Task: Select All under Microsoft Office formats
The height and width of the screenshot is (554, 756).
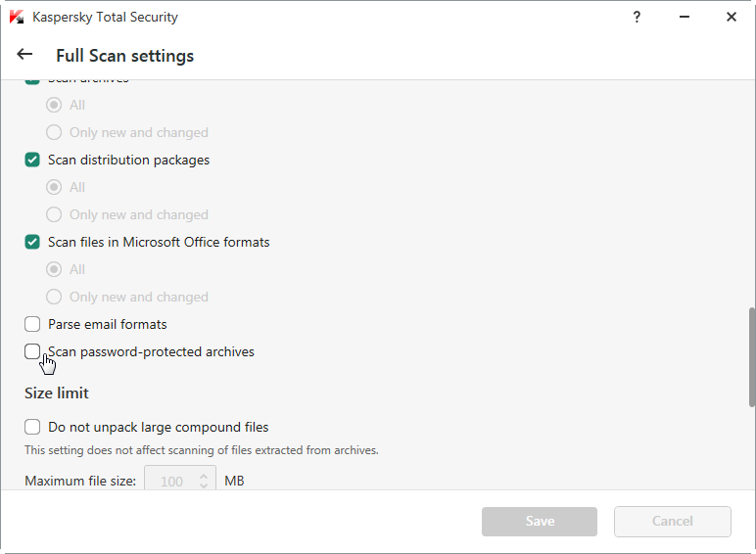Action: pos(54,269)
